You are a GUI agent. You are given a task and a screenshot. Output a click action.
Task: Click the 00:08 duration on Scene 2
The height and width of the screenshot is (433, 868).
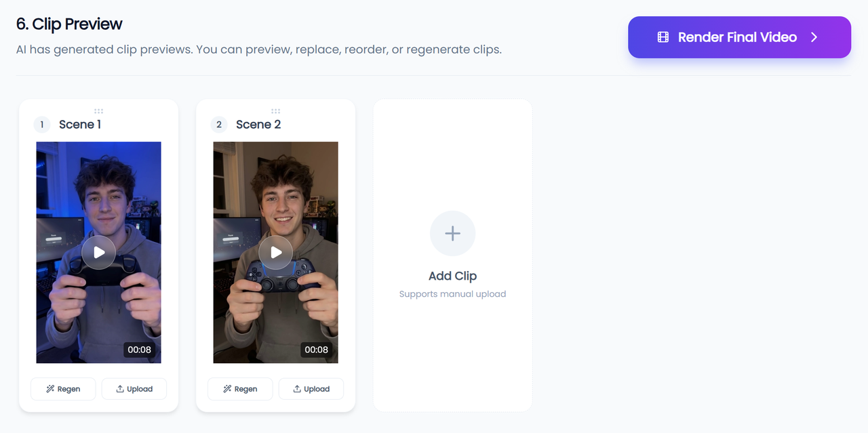(316, 350)
